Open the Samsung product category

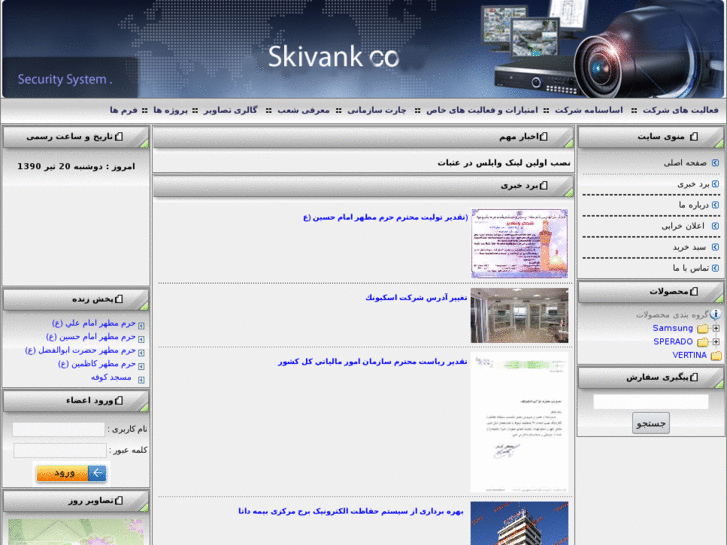673,328
